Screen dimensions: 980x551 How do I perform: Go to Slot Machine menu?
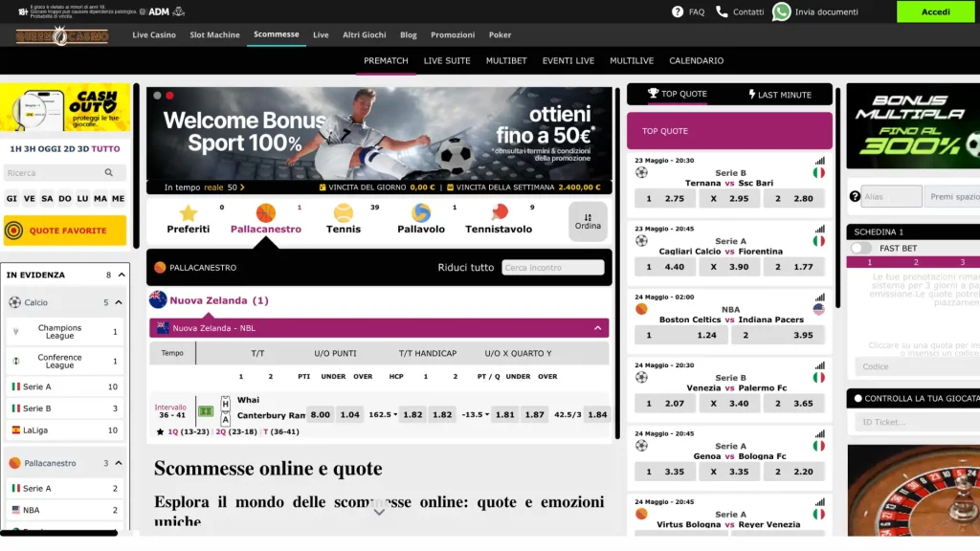coord(214,35)
